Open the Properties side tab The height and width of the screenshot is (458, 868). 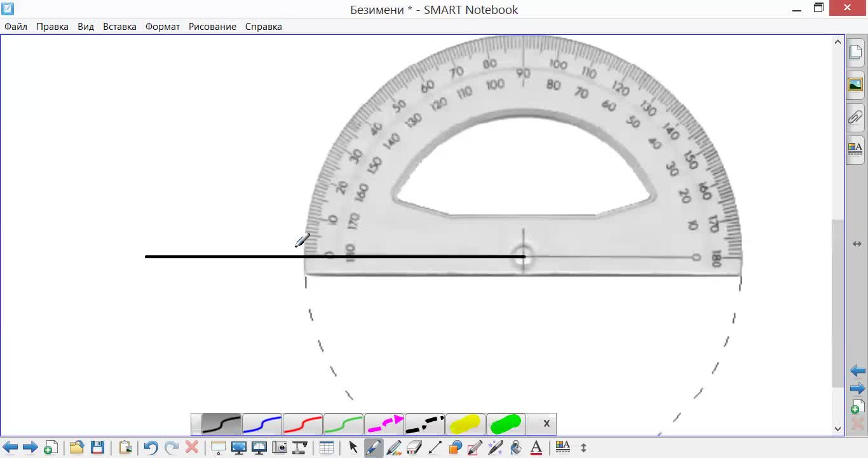(x=855, y=149)
